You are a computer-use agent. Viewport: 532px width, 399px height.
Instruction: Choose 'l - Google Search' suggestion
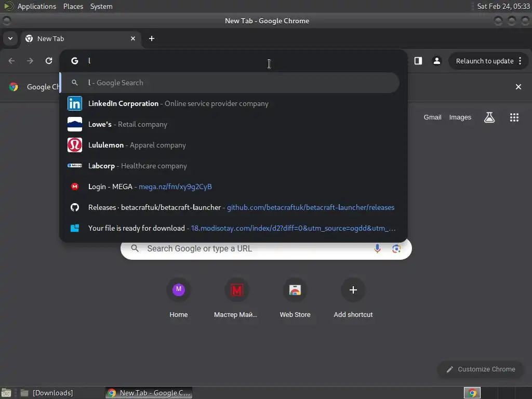tap(230, 83)
